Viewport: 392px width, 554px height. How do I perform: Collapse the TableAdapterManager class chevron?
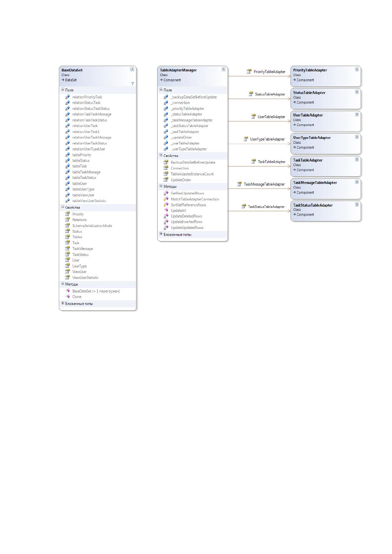click(x=223, y=69)
